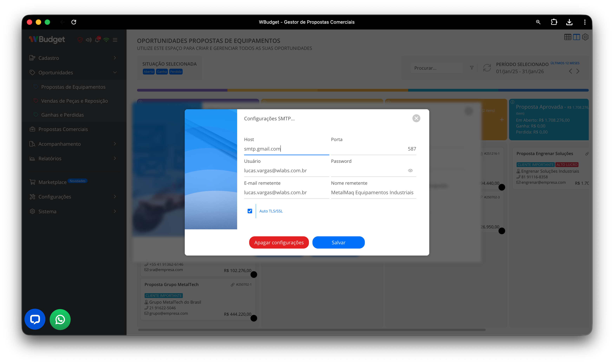Select Propostas de Equipamentos in the sidebar
Screen dimensions: 614x364
(73, 87)
